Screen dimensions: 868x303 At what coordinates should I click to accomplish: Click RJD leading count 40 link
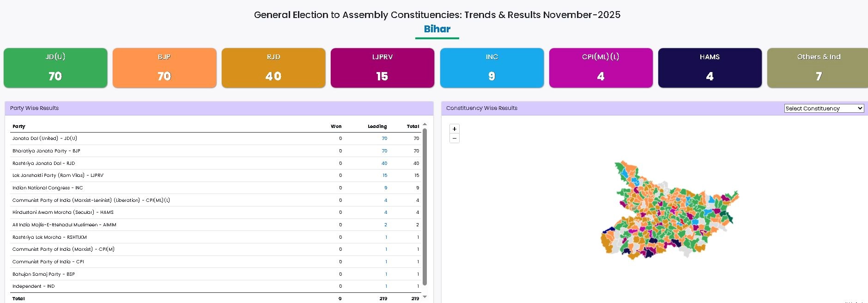[x=384, y=164]
